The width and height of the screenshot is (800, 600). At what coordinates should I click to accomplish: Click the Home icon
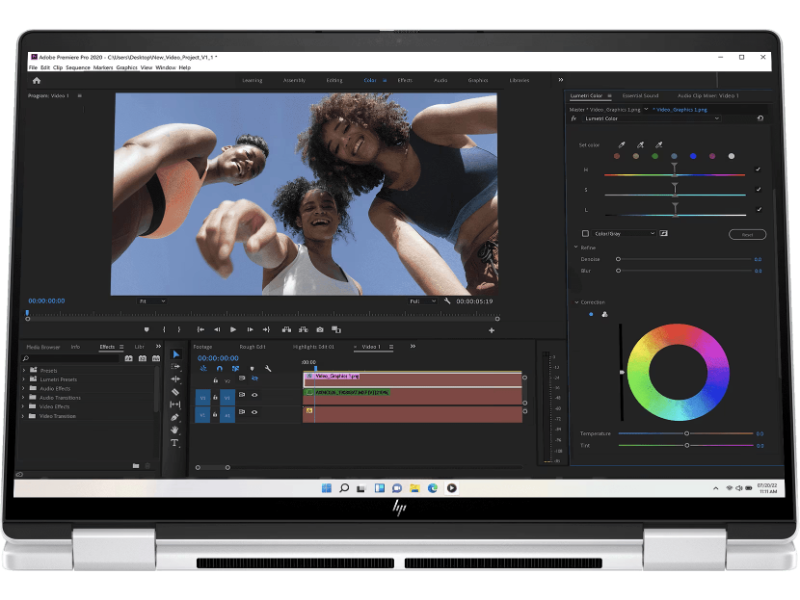[x=37, y=80]
